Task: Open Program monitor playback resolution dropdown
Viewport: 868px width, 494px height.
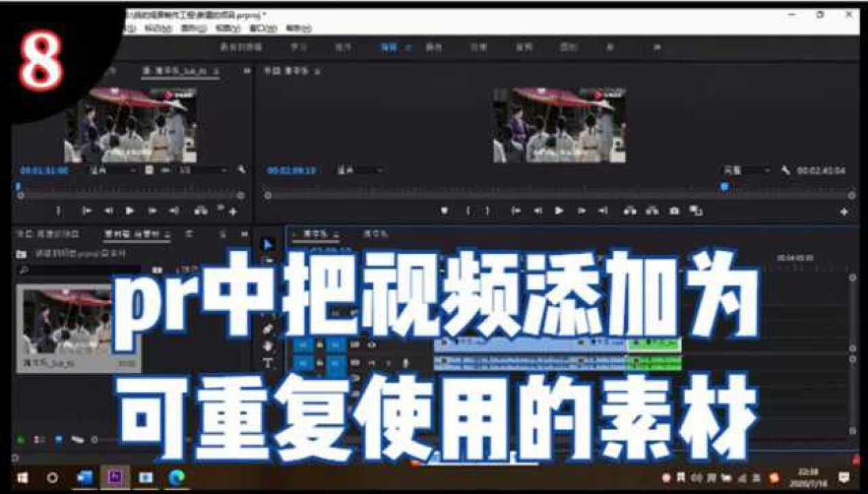Action: pos(748,170)
